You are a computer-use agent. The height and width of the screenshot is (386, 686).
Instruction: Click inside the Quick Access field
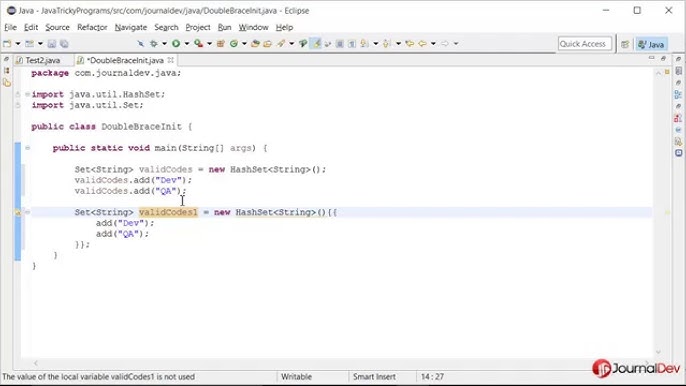(584, 44)
